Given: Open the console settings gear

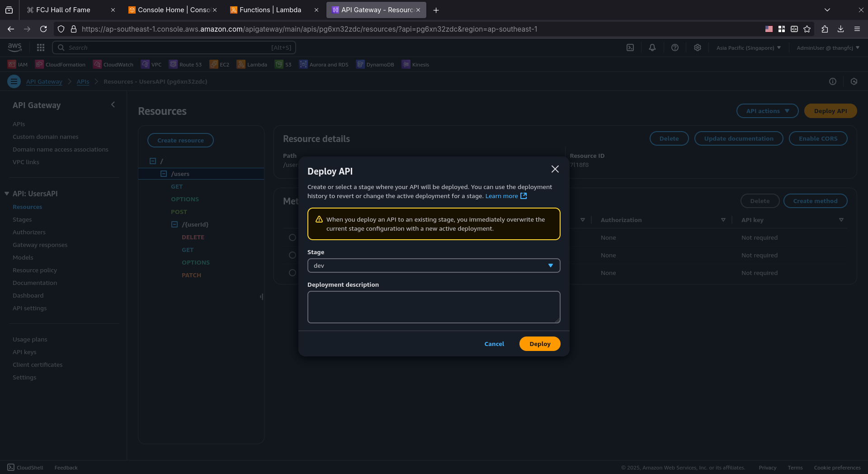Looking at the screenshot, I should pyautogui.click(x=698, y=47).
